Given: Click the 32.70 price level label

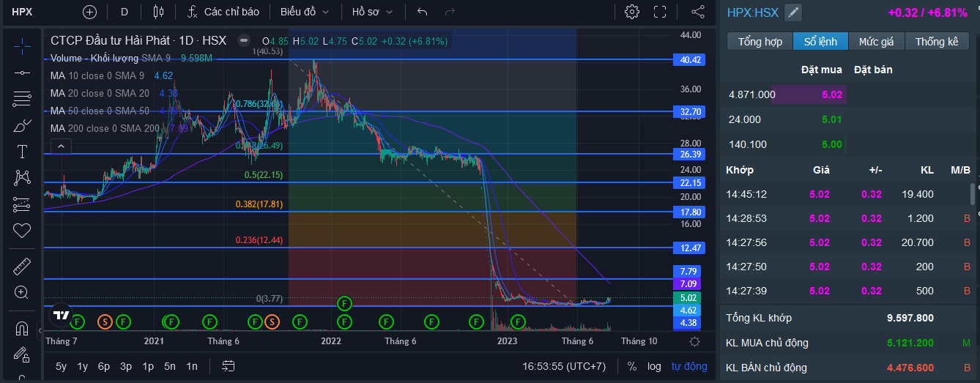Looking at the screenshot, I should pyautogui.click(x=689, y=112).
